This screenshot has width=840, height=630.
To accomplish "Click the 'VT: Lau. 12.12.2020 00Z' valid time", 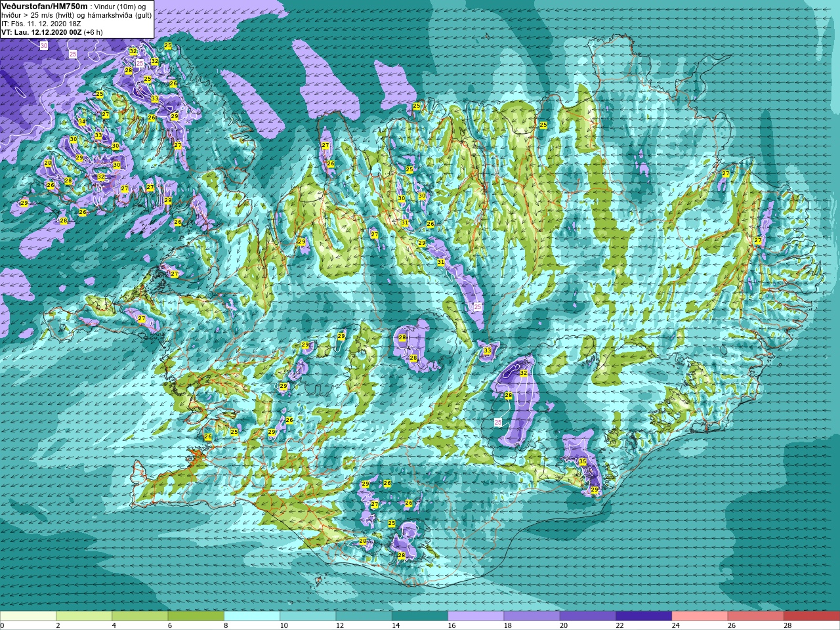I will (x=41, y=32).
